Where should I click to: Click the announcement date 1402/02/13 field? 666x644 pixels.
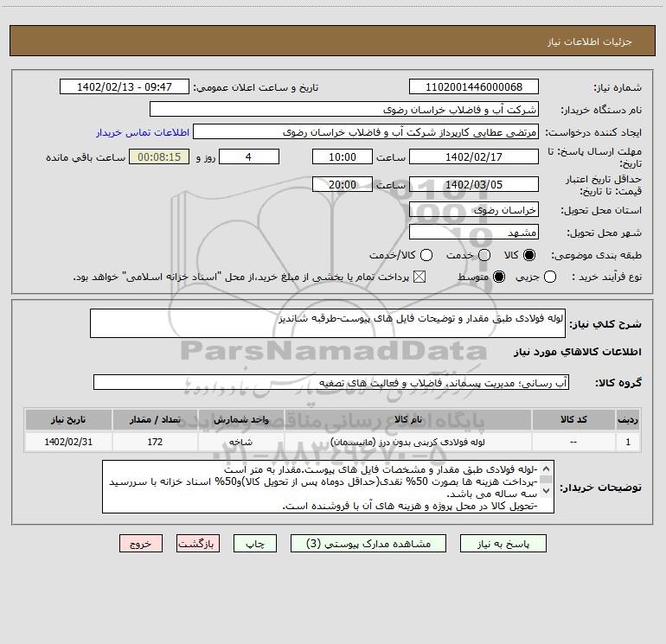point(125,86)
